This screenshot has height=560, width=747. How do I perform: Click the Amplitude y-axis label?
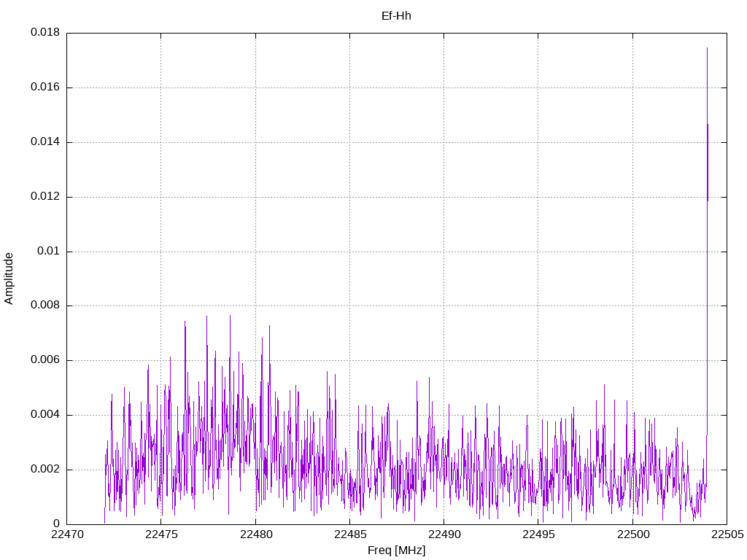point(9,279)
